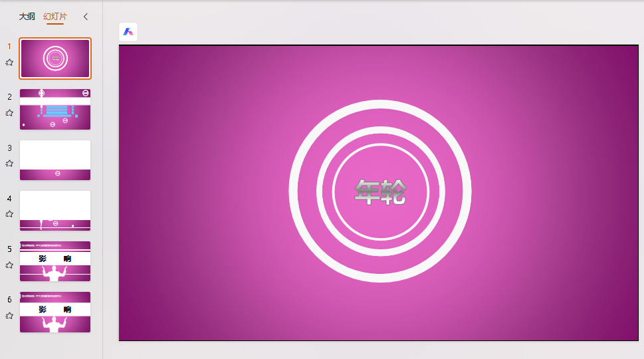
Task: Collapse the slide thumbnail panel
Action: click(86, 17)
